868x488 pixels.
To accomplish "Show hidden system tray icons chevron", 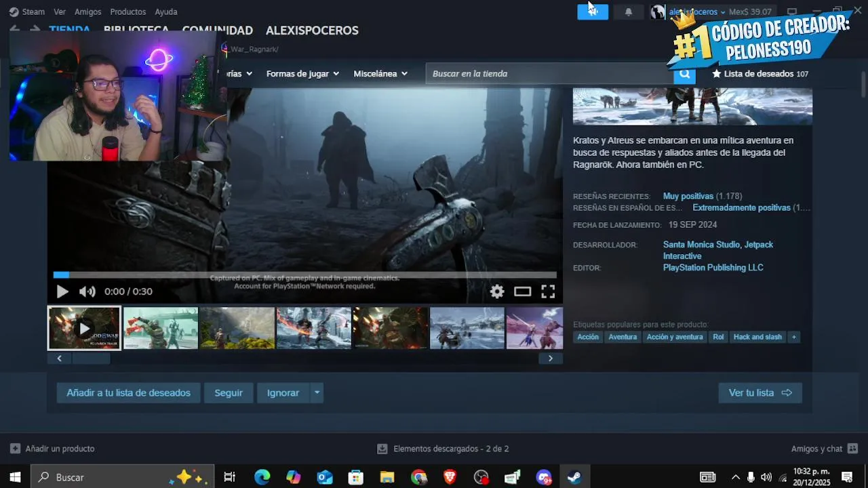I will 735,477.
